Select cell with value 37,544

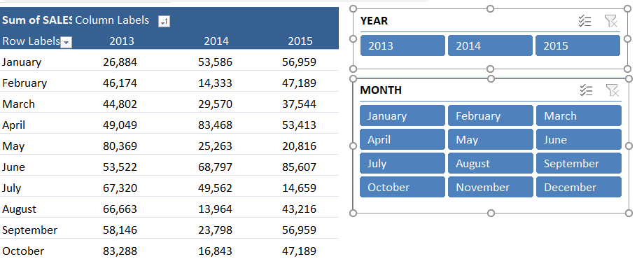click(300, 104)
